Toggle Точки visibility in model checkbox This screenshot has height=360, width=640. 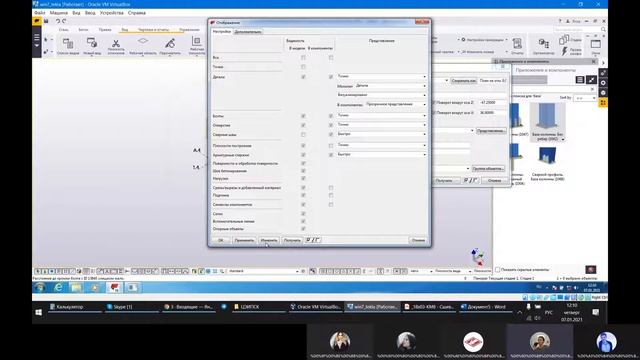(x=303, y=67)
